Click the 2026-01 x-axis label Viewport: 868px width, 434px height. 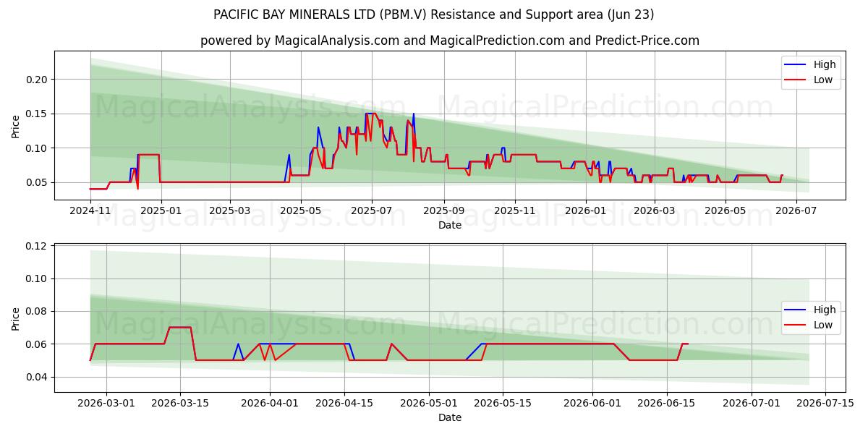[585, 210]
